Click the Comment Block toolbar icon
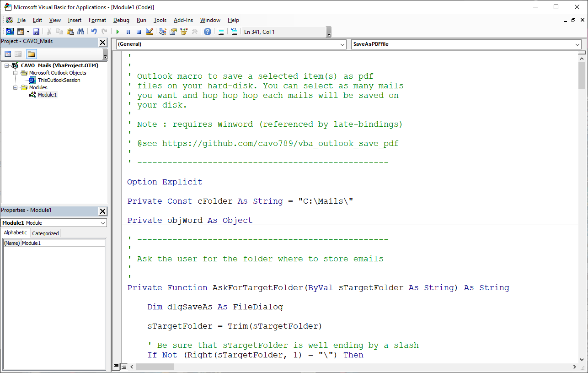 tap(221, 32)
